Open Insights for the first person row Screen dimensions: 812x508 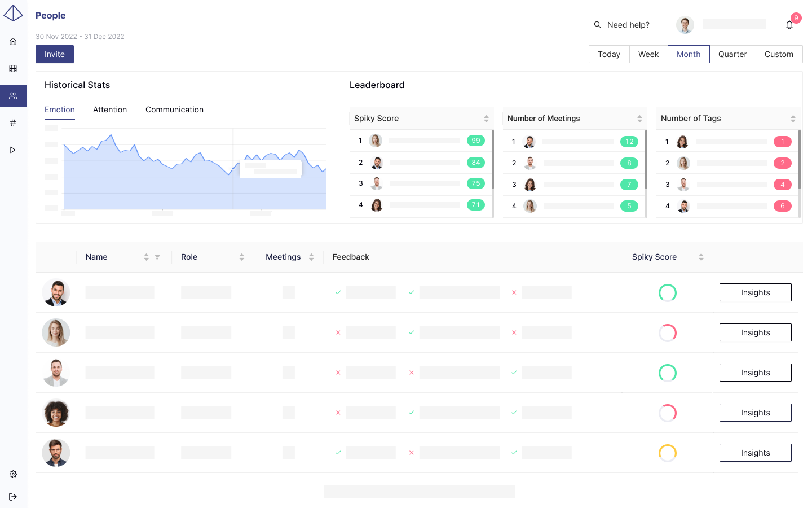click(x=755, y=292)
